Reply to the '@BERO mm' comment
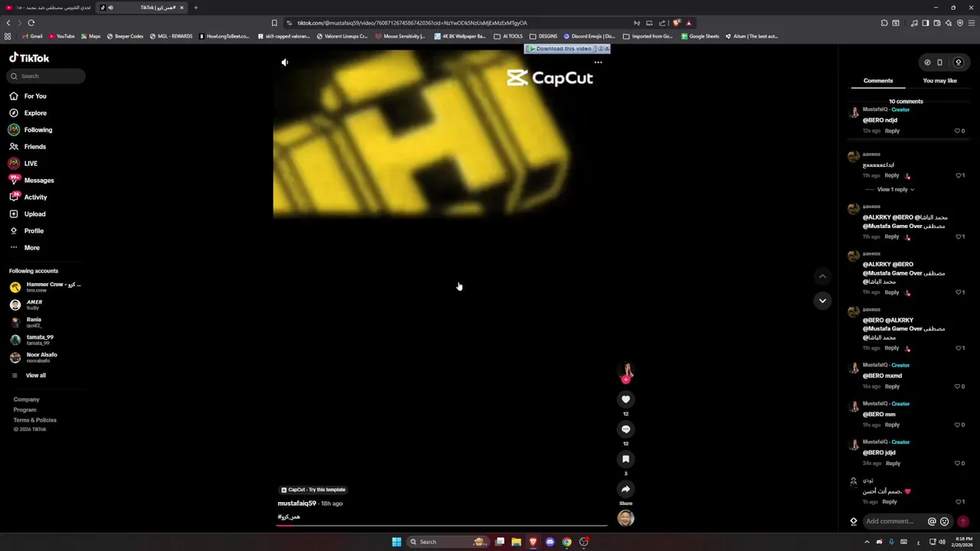 tap(892, 425)
